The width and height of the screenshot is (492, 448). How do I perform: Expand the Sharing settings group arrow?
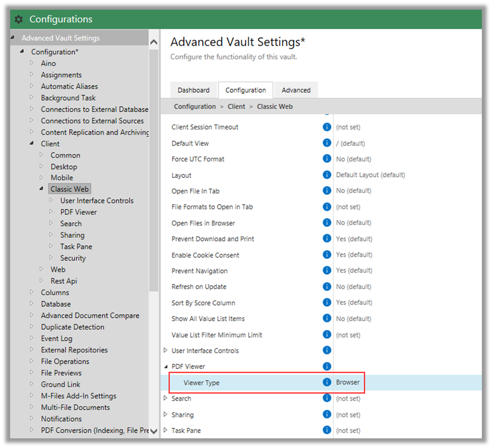tap(165, 415)
